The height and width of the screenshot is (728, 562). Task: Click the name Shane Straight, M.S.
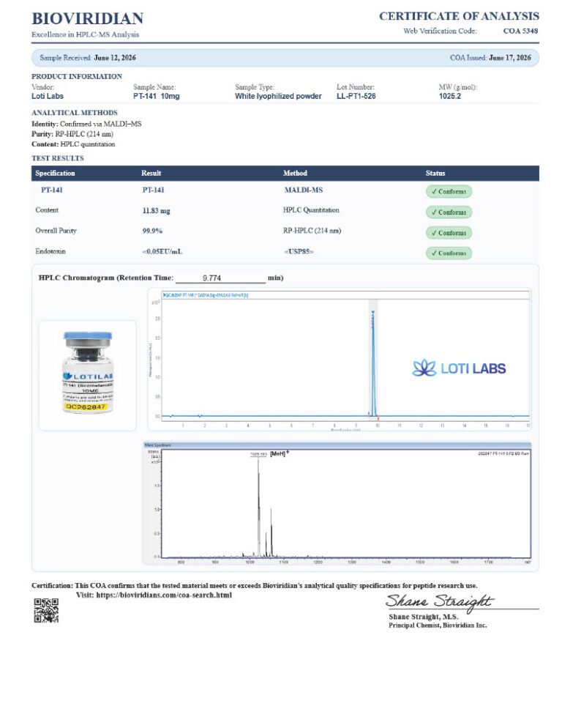(423, 617)
